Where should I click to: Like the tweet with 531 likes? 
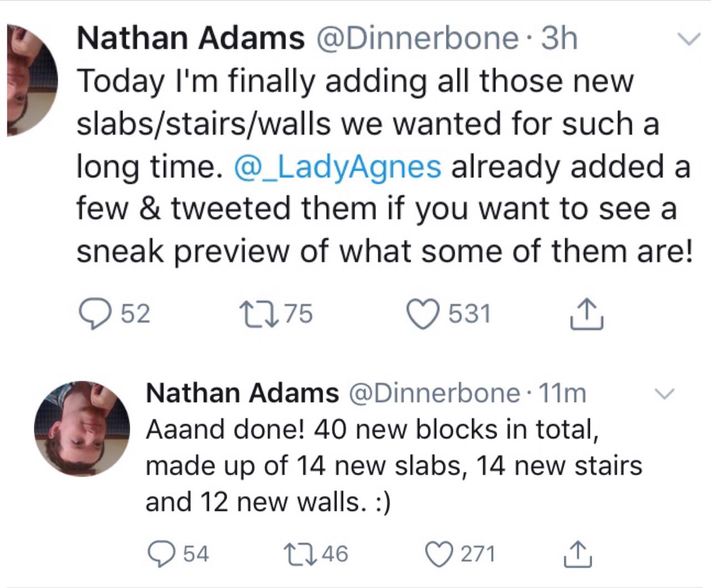click(x=425, y=313)
